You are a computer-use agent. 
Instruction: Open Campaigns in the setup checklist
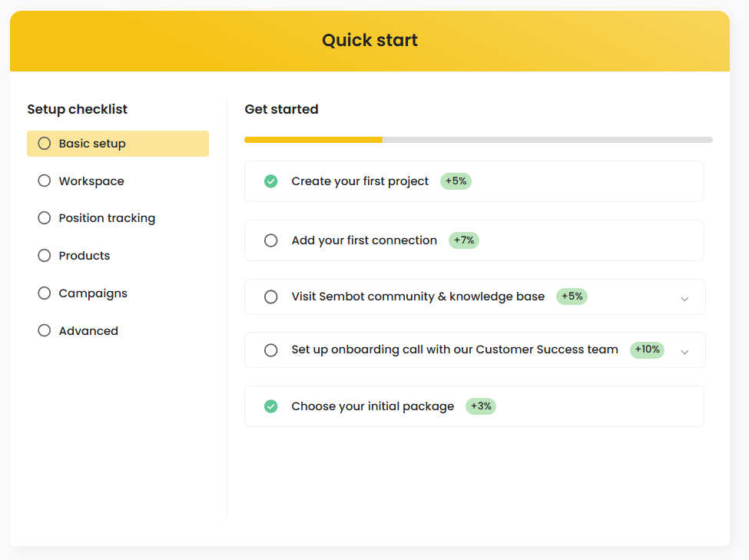[93, 293]
